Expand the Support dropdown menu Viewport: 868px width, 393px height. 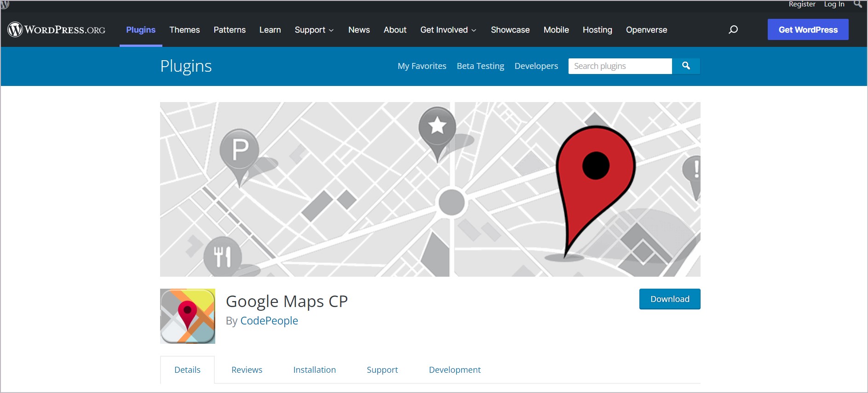tap(314, 30)
